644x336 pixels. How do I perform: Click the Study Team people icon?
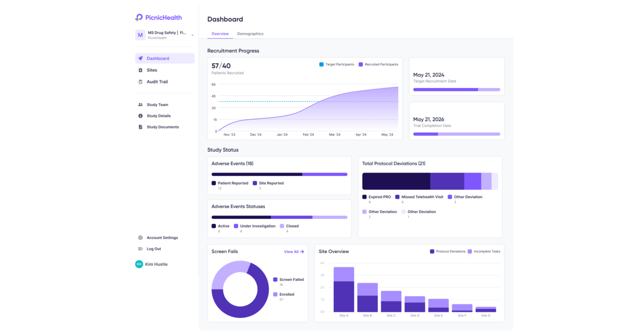(x=141, y=105)
